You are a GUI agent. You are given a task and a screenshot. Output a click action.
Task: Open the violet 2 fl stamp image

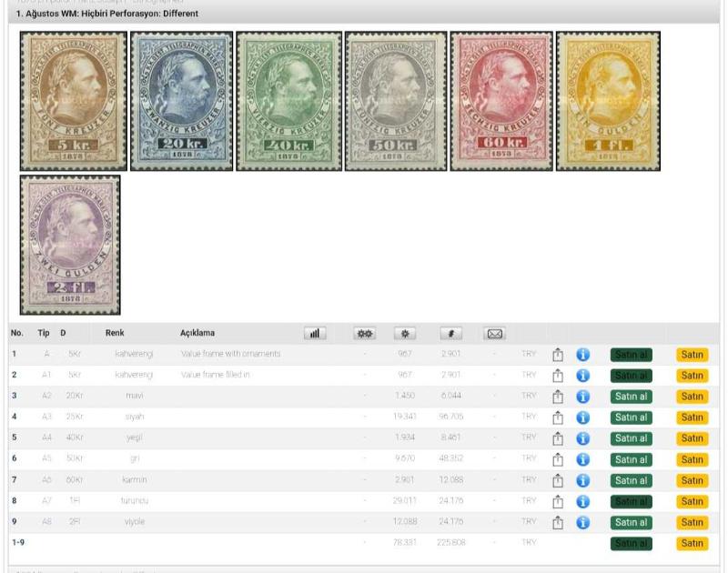coord(70,245)
